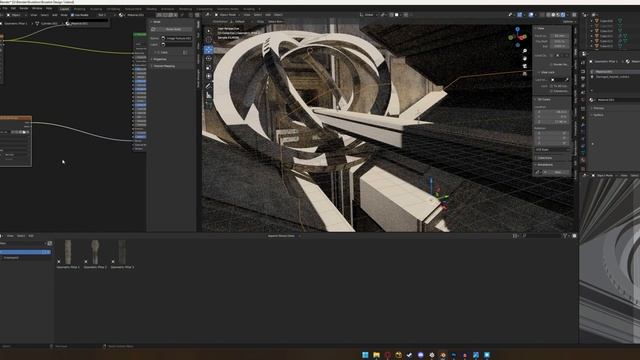Click the pan hand viewport icon
Viewport: 640px width, 360px height.
coord(525,58)
